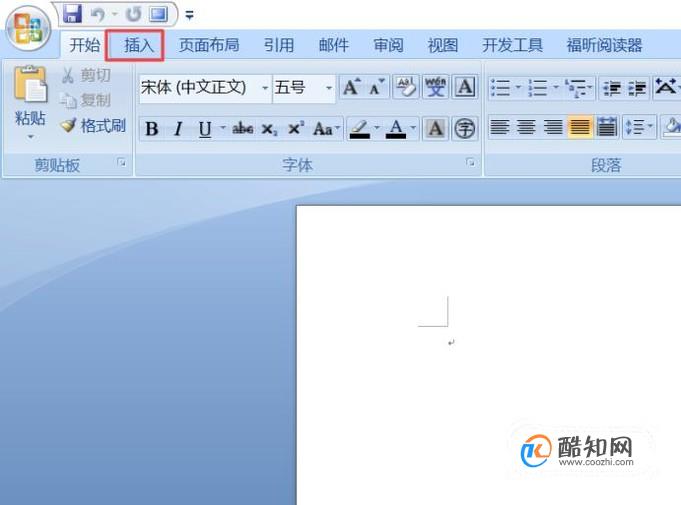Open the Office Button menu
Viewport: 681px width, 505px height.
coord(29,29)
